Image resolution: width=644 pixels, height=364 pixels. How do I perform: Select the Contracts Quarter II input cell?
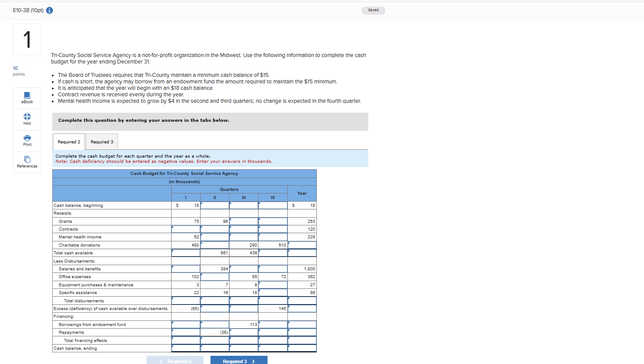coord(215,229)
